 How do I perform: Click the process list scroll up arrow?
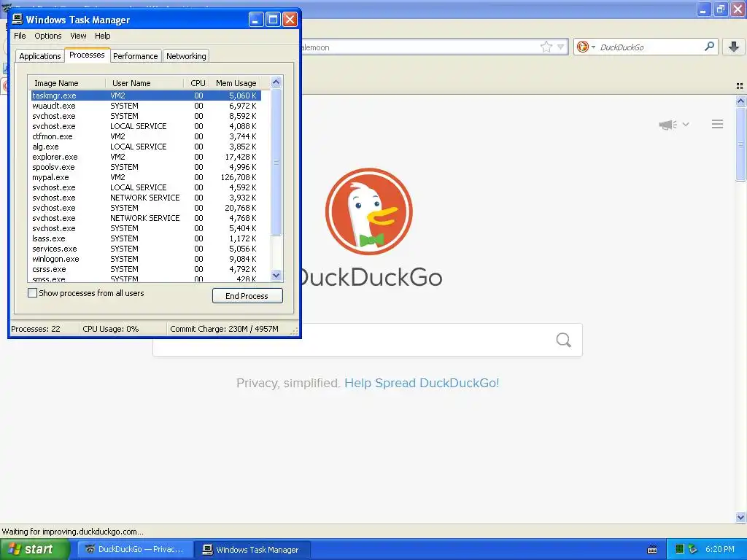point(276,82)
